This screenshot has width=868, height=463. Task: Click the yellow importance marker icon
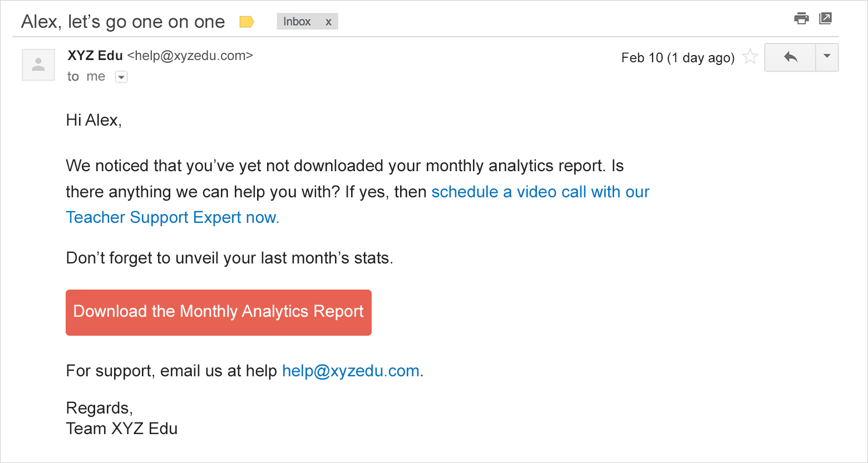[246, 22]
